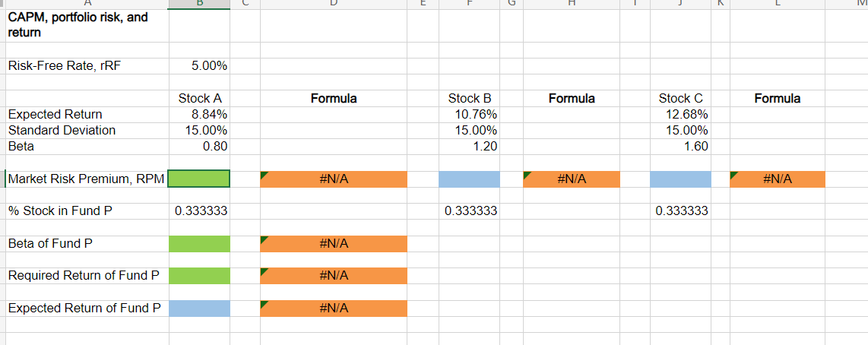Select Stock A fund weight 0.333333
Viewport: 868px width, 345px height.
pos(200,211)
